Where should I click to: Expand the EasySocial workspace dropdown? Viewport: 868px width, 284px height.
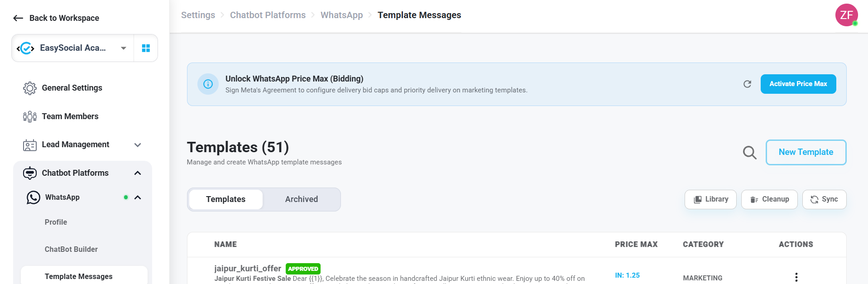pos(124,48)
